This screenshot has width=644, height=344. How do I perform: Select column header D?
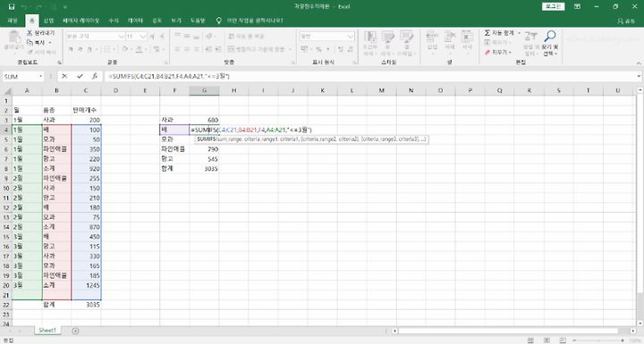point(115,90)
